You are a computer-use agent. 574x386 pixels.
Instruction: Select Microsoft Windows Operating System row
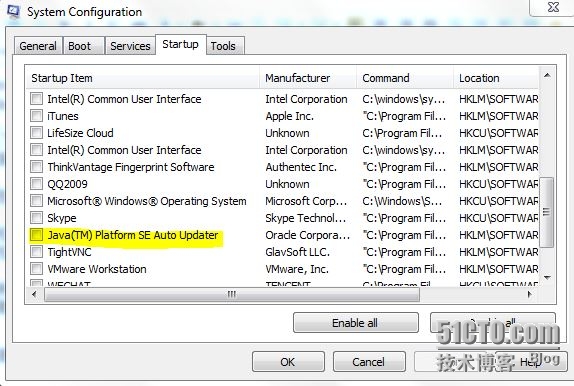(x=147, y=201)
